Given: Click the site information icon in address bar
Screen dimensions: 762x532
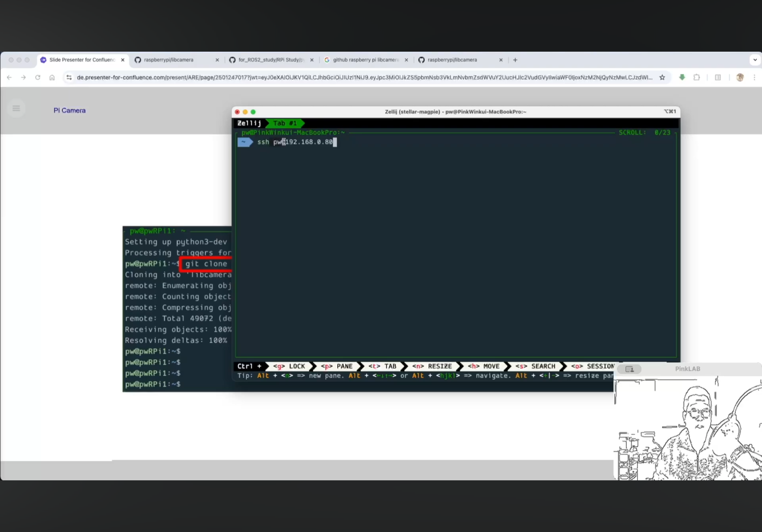Looking at the screenshot, I should pyautogui.click(x=69, y=78).
